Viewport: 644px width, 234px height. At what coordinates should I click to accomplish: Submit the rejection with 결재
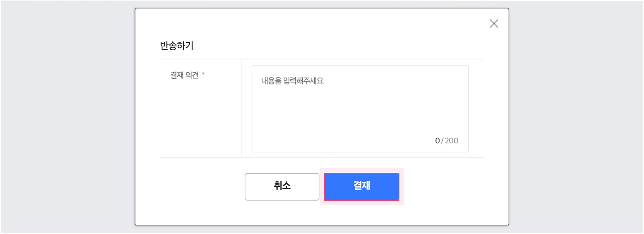pyautogui.click(x=361, y=186)
